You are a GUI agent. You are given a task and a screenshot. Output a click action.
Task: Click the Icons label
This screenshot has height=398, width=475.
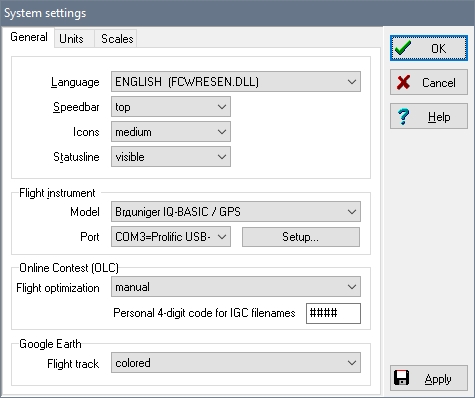86,132
